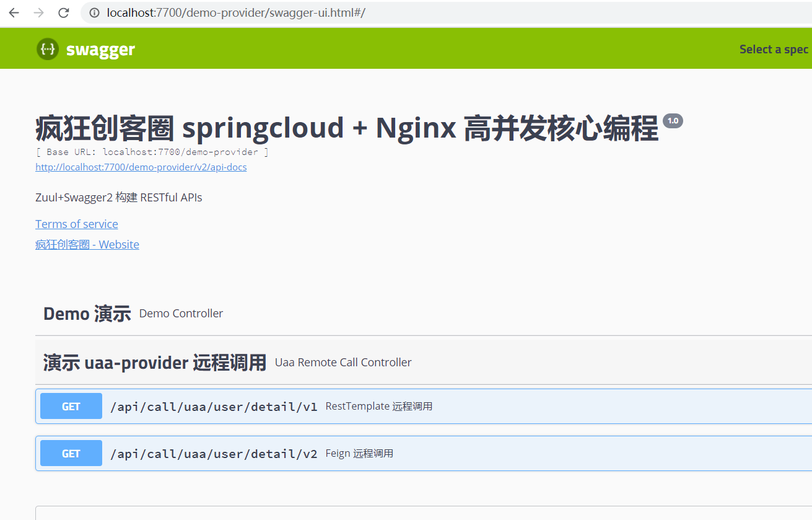The image size is (812, 520).
Task: Click the 'Feign 远程调用' summary text
Action: point(359,454)
